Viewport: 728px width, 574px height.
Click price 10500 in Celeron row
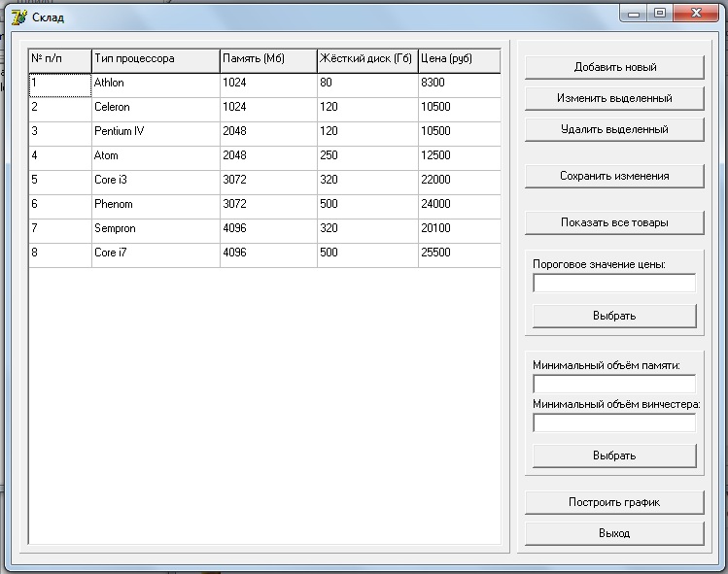point(460,110)
